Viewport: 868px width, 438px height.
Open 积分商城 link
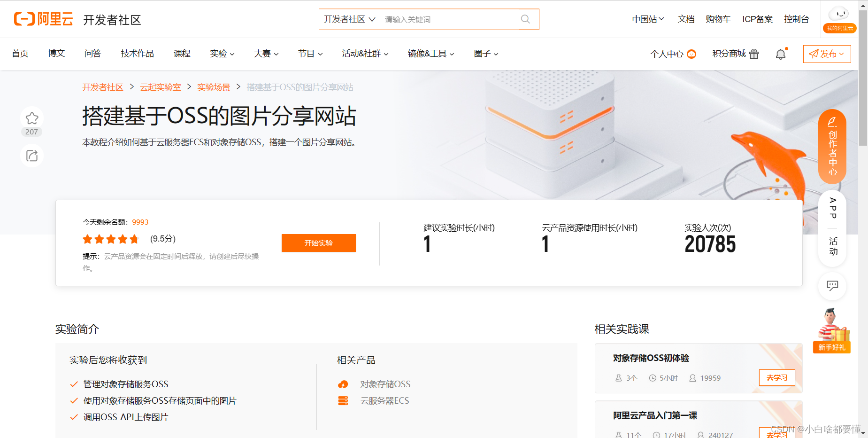coord(729,54)
